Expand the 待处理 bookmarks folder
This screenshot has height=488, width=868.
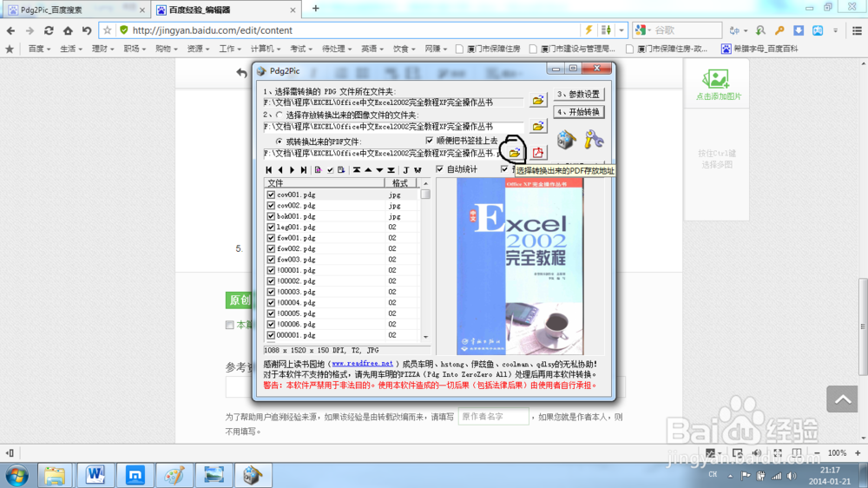tap(337, 49)
